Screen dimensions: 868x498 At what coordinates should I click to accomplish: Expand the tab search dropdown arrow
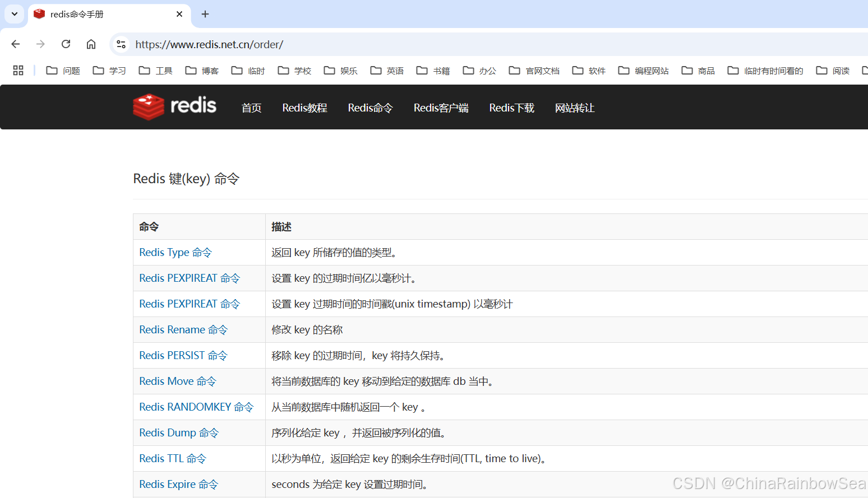15,14
